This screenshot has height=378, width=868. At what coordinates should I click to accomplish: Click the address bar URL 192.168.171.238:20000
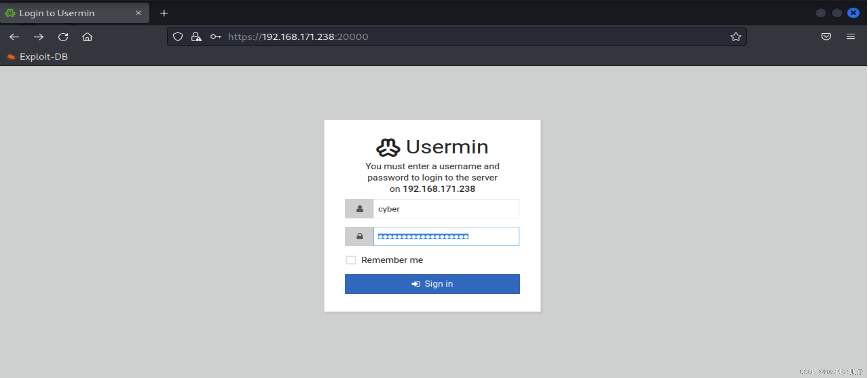pyautogui.click(x=298, y=37)
